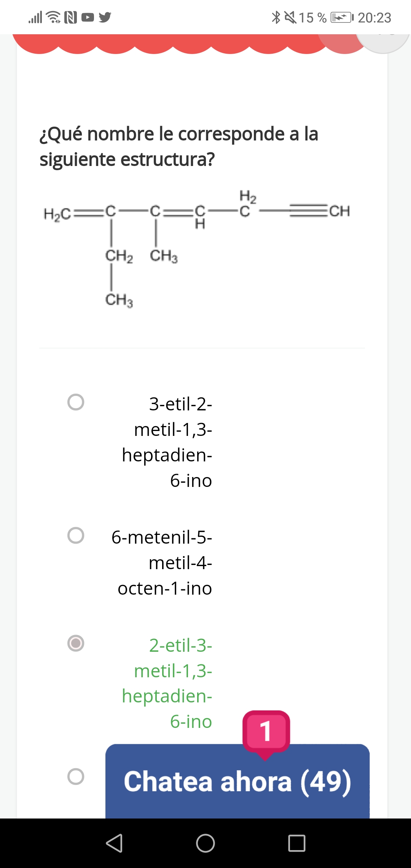
Task: Tap the battery charging icon
Action: 342,18
